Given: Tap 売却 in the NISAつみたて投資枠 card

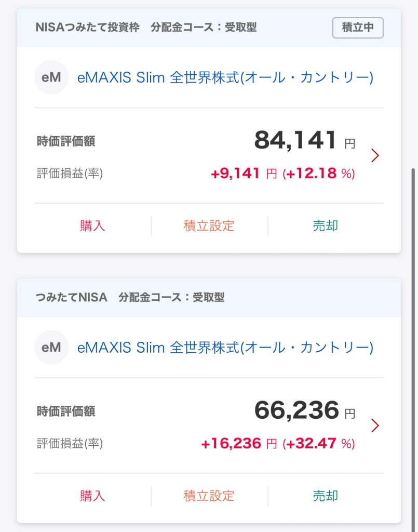Looking at the screenshot, I should pyautogui.click(x=326, y=226).
